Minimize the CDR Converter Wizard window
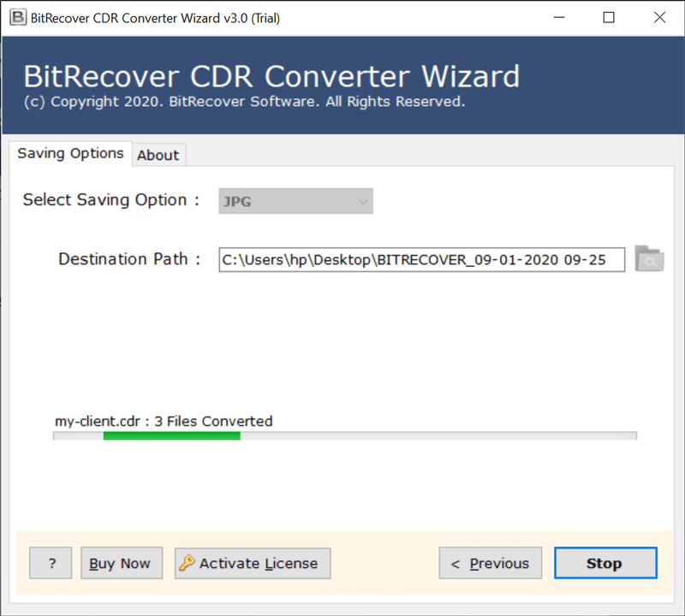Viewport: 685px width, 616px height. (558, 17)
